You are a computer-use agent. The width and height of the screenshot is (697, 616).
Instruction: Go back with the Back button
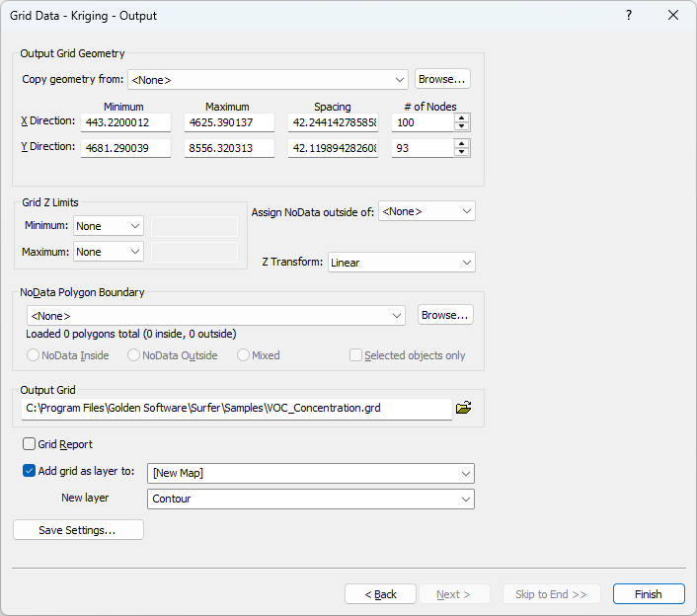point(380,594)
